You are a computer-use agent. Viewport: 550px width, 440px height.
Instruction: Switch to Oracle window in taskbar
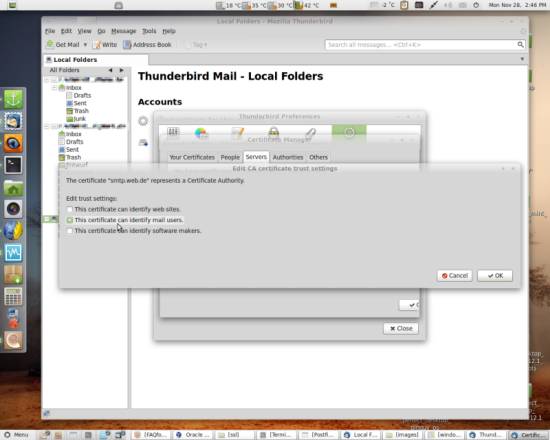(193, 435)
